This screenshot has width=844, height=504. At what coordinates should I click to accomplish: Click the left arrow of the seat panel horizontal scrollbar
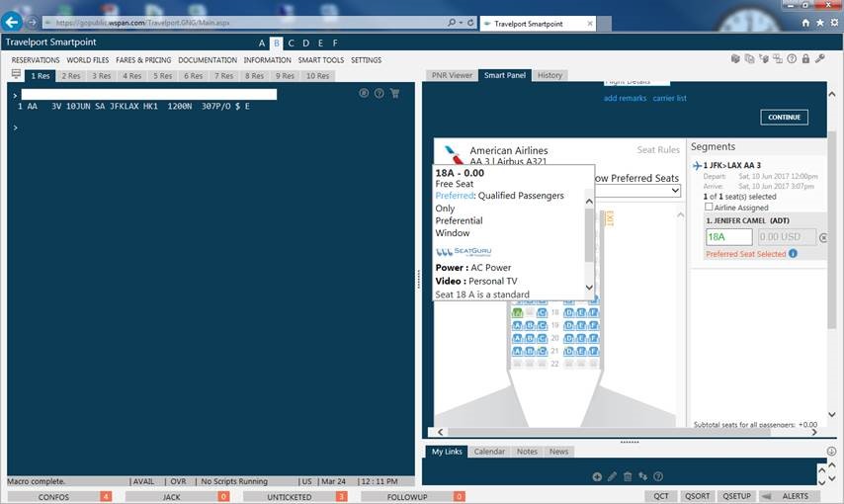(x=441, y=432)
